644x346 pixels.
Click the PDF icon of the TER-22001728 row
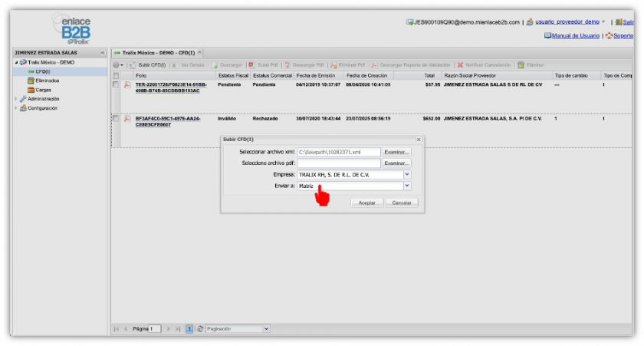[127, 84]
